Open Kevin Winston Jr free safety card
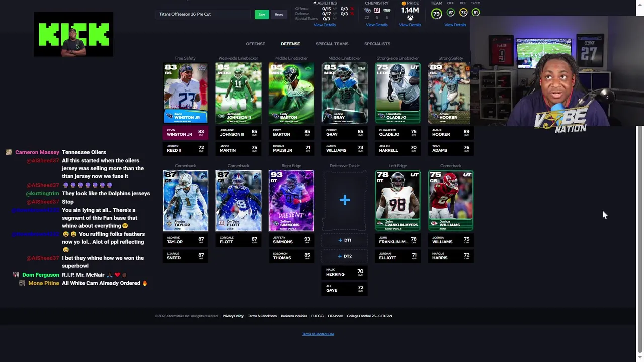644x362 pixels. 185,93
